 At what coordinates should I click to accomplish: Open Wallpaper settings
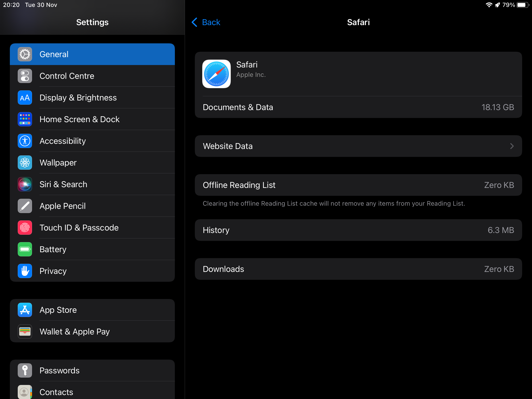click(x=92, y=163)
